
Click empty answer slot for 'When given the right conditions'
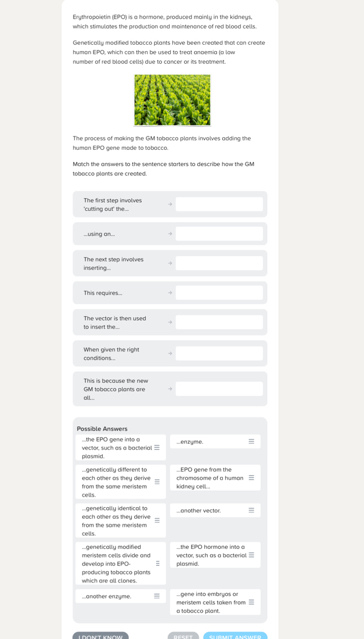pos(219,353)
